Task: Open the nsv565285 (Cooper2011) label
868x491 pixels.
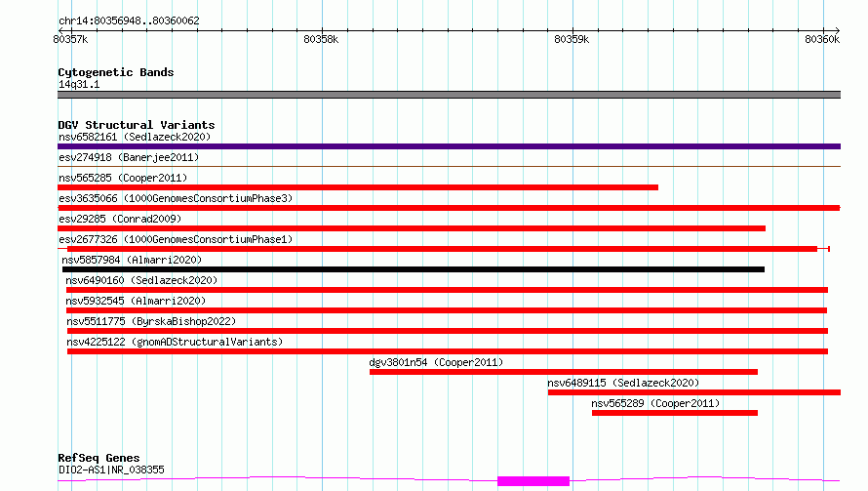Action: (x=123, y=178)
